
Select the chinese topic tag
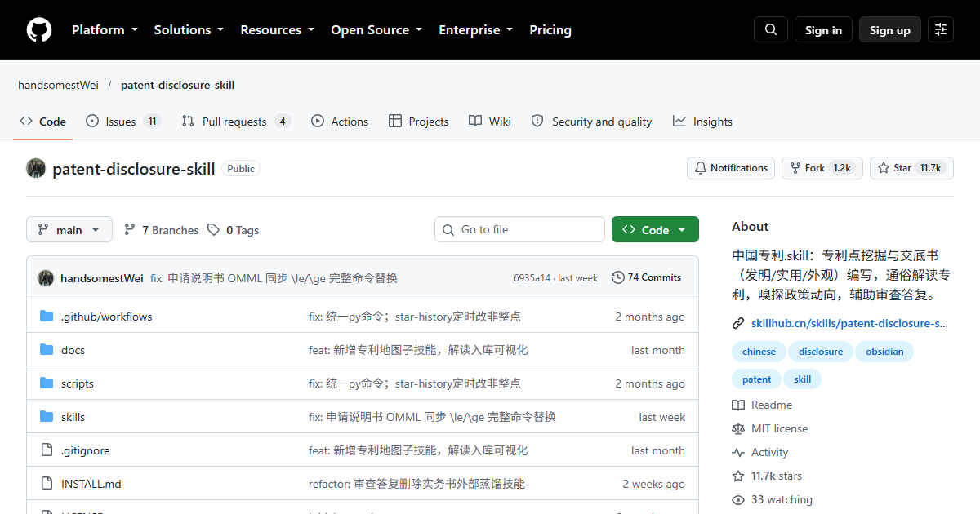[759, 352]
